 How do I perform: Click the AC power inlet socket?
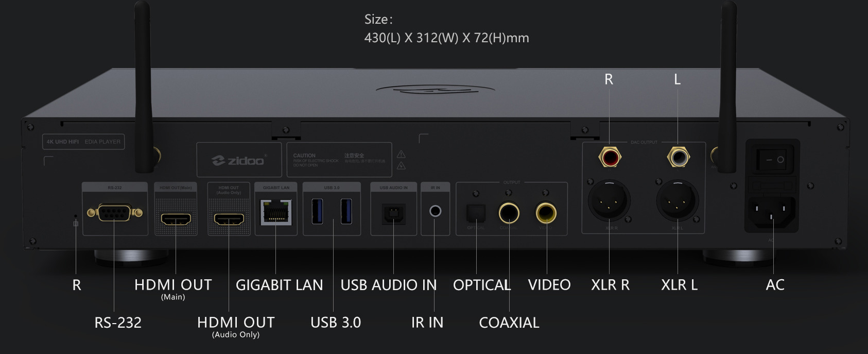pyautogui.click(x=771, y=211)
